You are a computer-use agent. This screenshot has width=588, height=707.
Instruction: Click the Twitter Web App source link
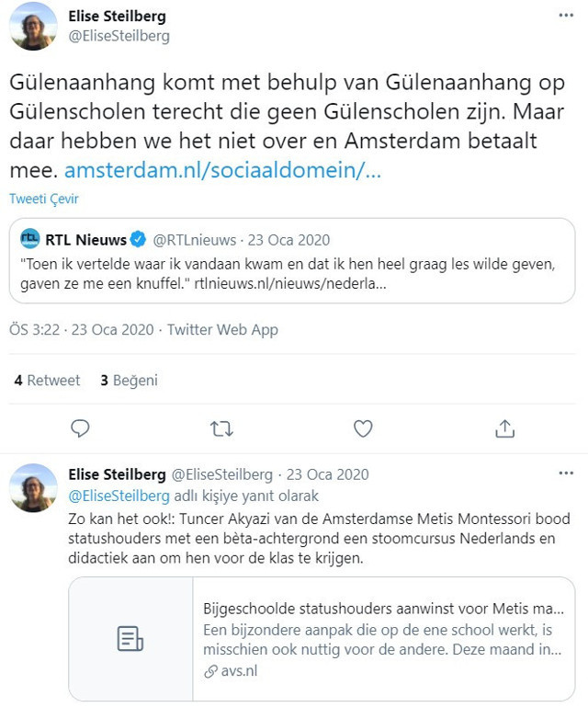223,329
